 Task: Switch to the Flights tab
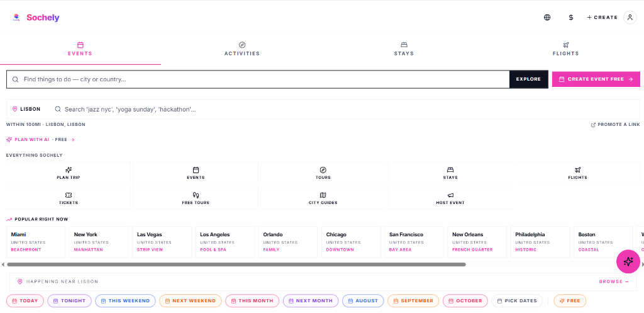[x=565, y=49]
